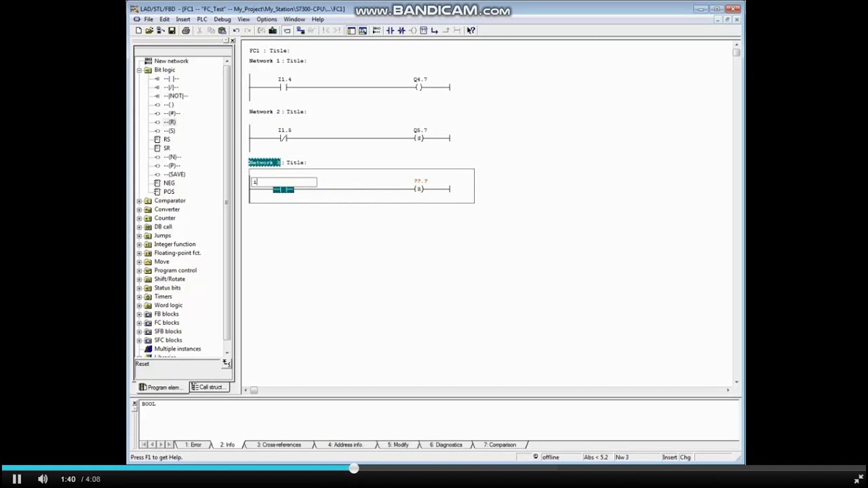This screenshot has height=488, width=868.
Task: Expand the Integer function folder
Action: pyautogui.click(x=139, y=244)
